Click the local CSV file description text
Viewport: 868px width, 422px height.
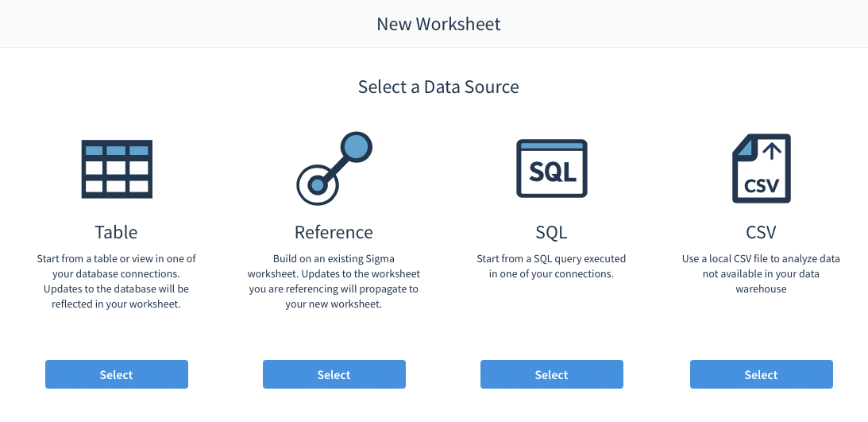[x=761, y=273]
